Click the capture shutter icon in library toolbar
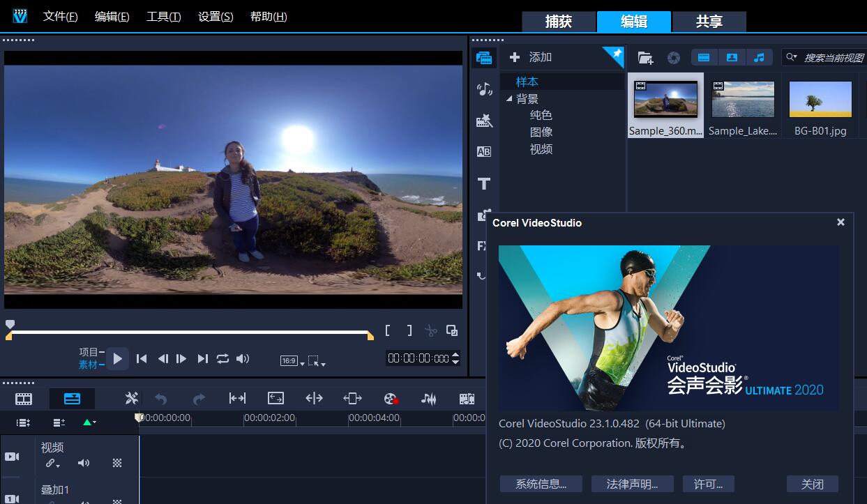The width and height of the screenshot is (867, 504). coord(673,58)
